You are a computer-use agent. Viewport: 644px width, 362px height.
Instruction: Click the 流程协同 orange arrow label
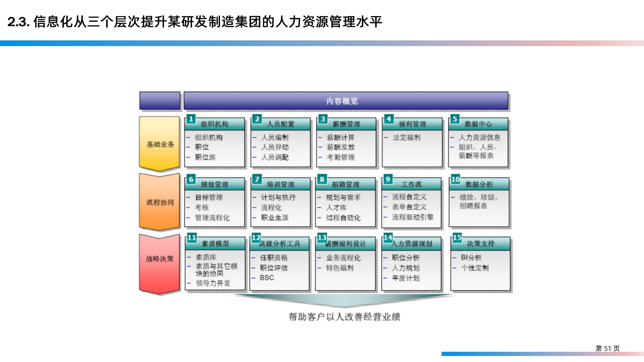pos(160,202)
